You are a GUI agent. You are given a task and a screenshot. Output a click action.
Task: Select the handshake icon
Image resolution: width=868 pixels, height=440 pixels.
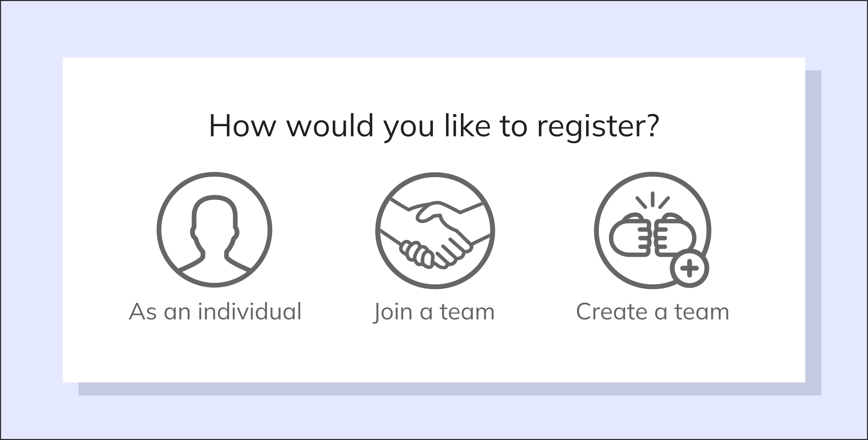click(435, 231)
